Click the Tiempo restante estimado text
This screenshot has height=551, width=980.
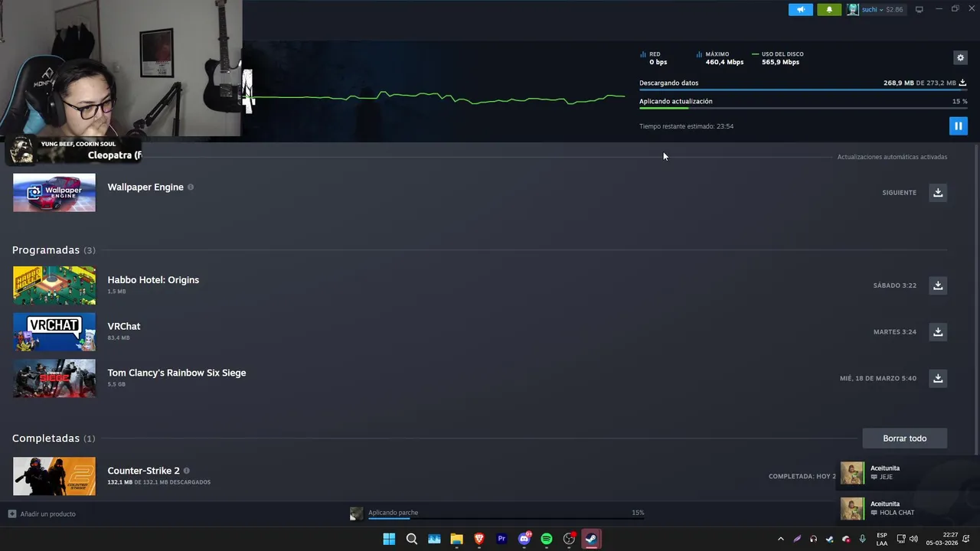[x=686, y=126]
